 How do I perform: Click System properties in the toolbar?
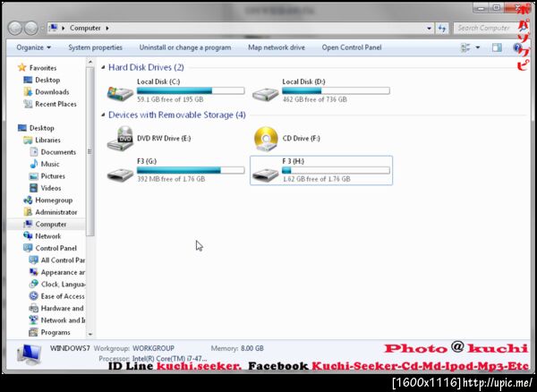(95, 47)
